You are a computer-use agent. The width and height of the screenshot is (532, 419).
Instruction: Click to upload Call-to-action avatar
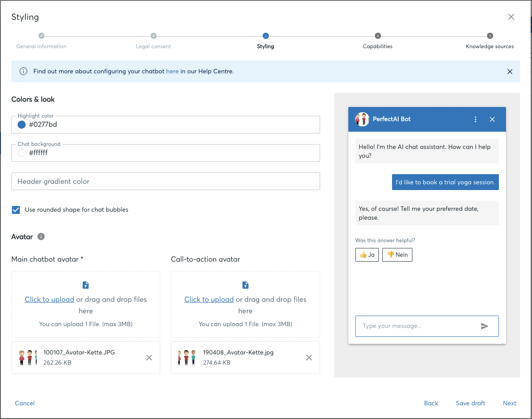point(209,299)
